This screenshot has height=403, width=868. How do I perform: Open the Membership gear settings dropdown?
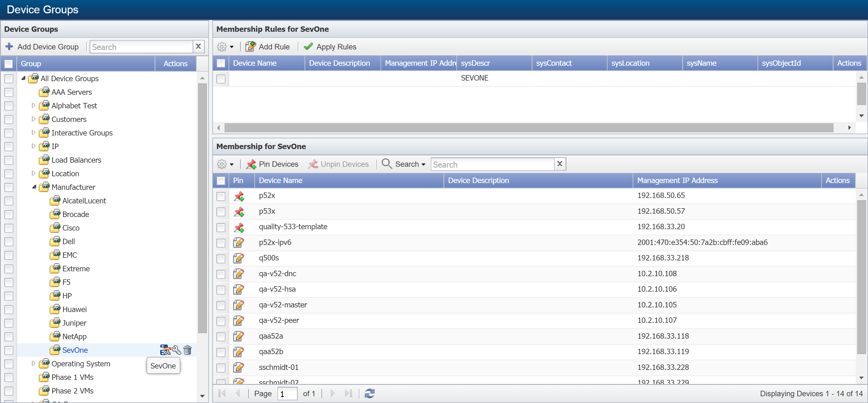point(225,164)
